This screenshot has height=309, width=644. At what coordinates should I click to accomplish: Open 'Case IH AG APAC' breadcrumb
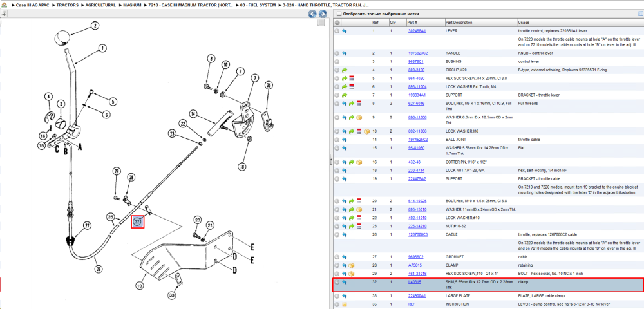(32, 6)
